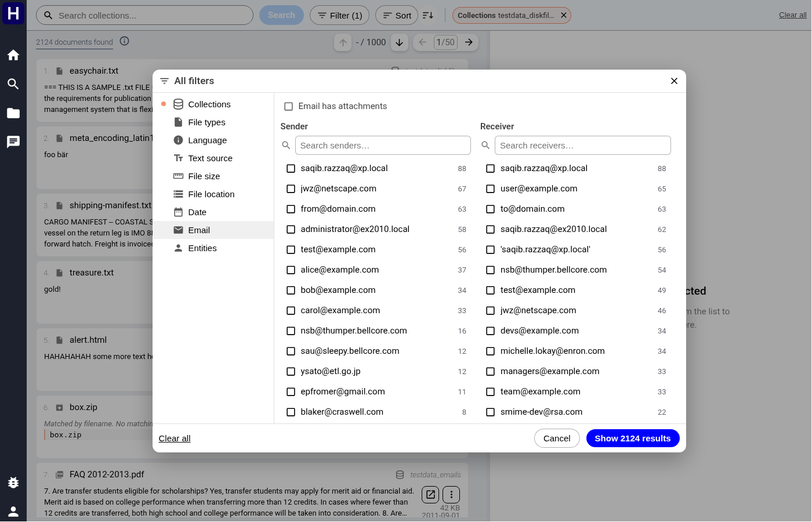Go to previous document with up arrow
The image size is (812, 522).
tap(343, 42)
